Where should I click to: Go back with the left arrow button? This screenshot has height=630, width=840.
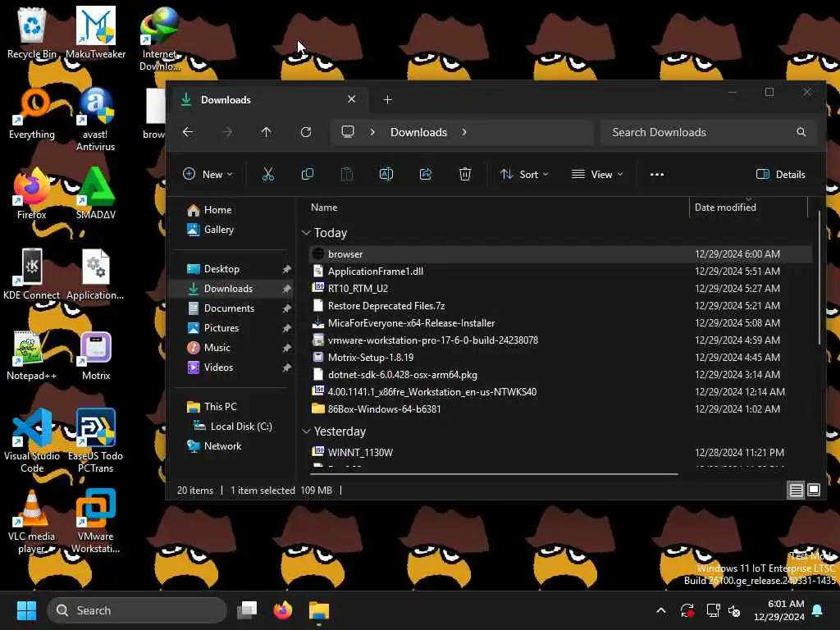click(188, 132)
